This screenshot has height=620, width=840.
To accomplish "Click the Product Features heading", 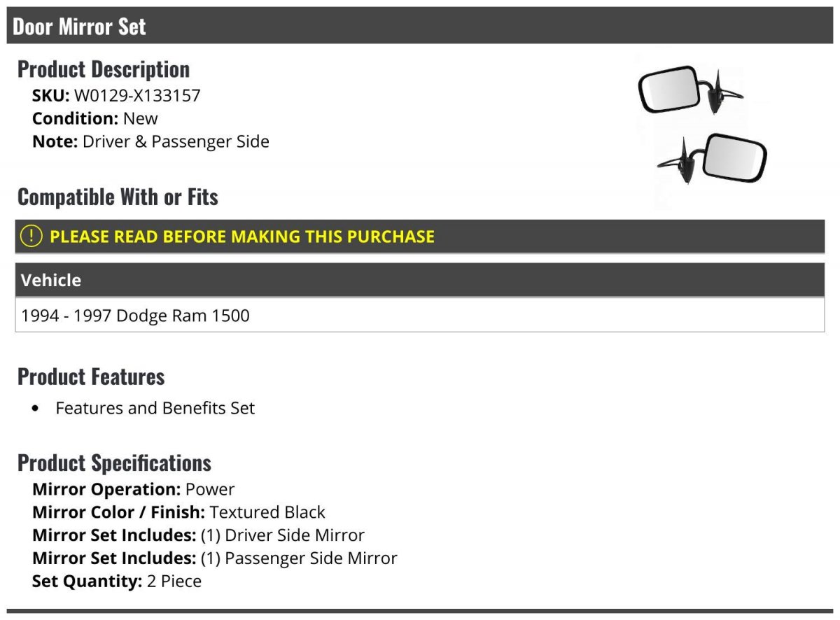I will pyautogui.click(x=91, y=376).
